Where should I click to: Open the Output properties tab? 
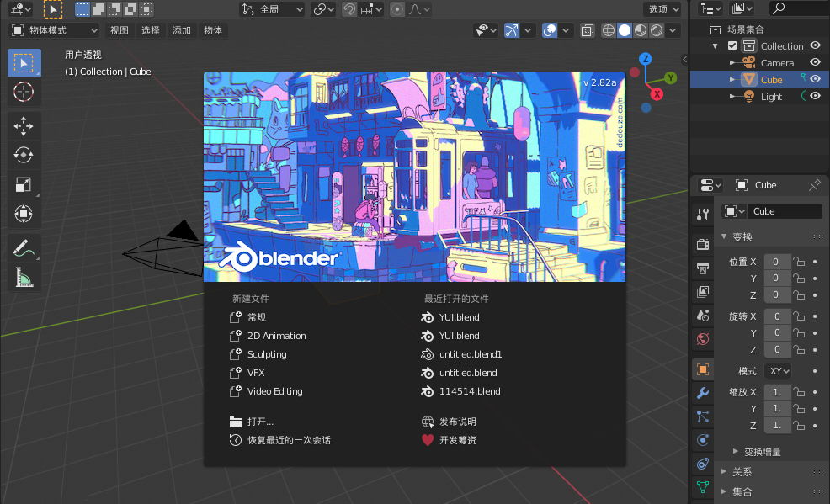(x=703, y=268)
